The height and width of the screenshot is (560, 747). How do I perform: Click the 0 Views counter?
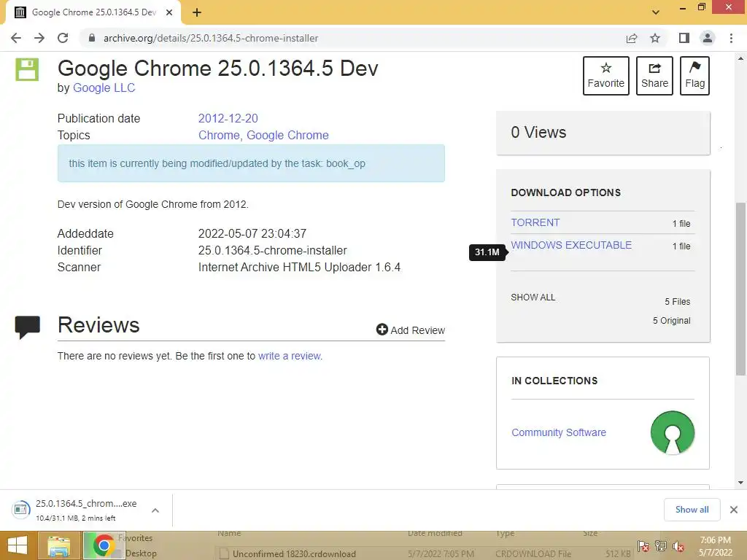[538, 132]
